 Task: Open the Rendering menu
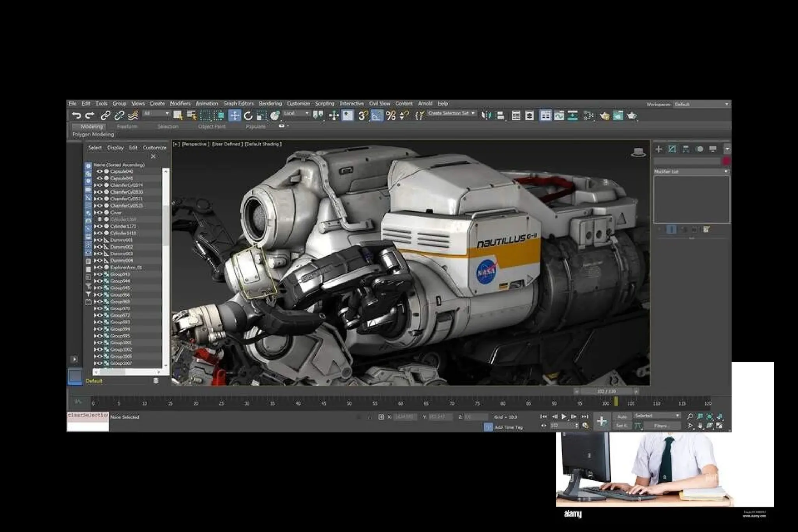(270, 104)
